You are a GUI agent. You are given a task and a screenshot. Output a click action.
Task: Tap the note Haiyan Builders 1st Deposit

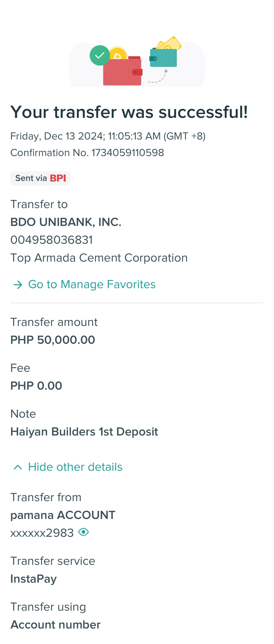pos(84,432)
